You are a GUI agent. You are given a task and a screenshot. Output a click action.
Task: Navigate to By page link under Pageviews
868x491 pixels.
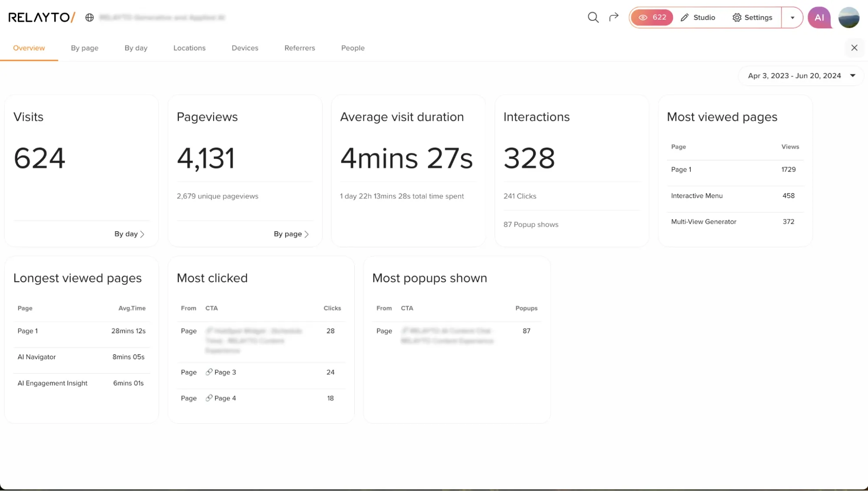(x=291, y=233)
